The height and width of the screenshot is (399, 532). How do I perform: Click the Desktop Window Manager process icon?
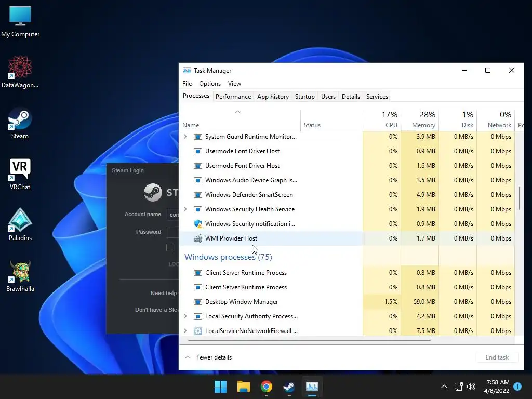point(198,302)
